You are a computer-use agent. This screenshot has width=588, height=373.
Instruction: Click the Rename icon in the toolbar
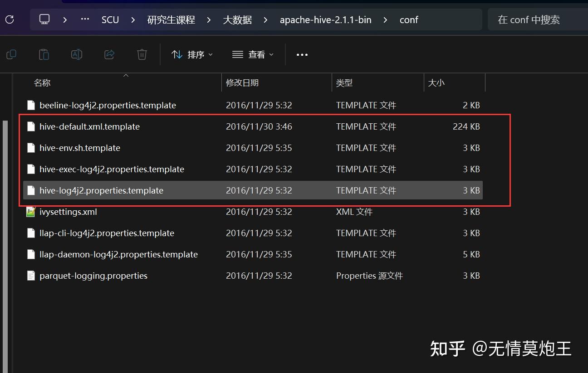[x=76, y=54]
